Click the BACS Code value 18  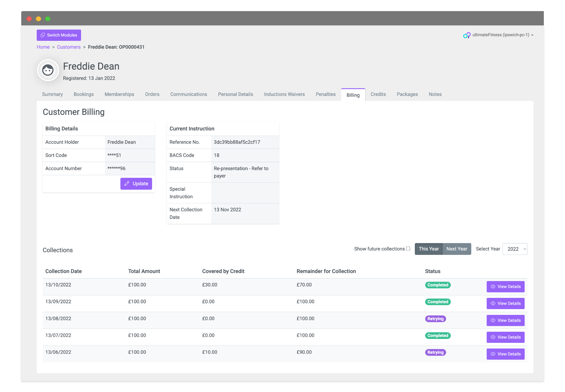pyautogui.click(x=216, y=155)
